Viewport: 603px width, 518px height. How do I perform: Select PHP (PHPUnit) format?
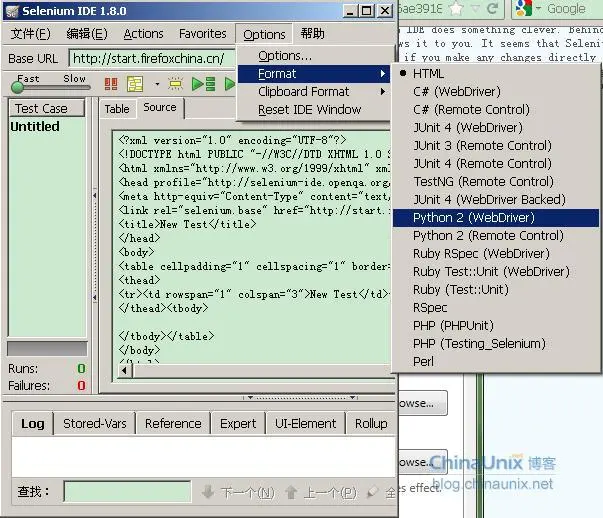click(496, 326)
